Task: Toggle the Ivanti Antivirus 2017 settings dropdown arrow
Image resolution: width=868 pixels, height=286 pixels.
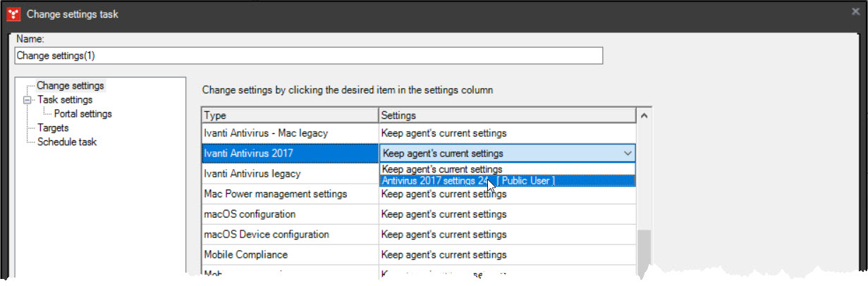Action: click(x=627, y=154)
